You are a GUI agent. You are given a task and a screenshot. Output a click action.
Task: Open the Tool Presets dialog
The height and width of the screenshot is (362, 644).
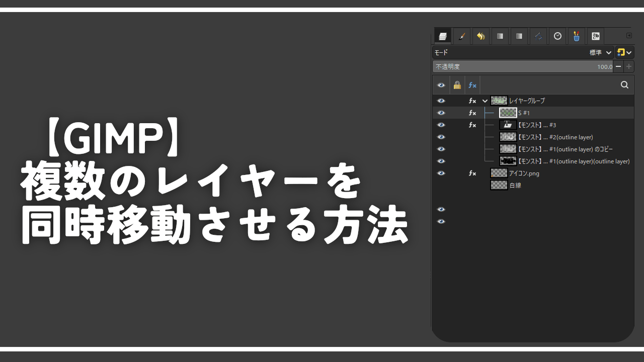pyautogui.click(x=576, y=36)
